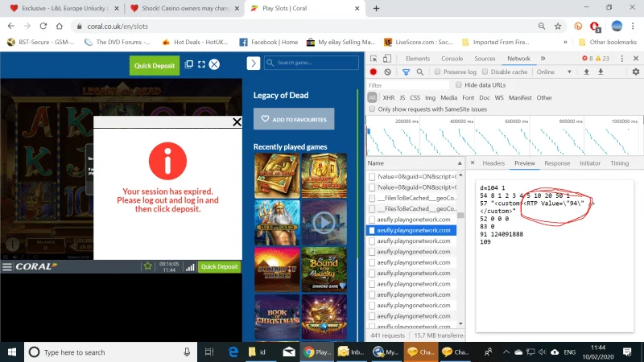The width and height of the screenshot is (644, 362).
Task: Open the Initiator tab
Action: 590,163
